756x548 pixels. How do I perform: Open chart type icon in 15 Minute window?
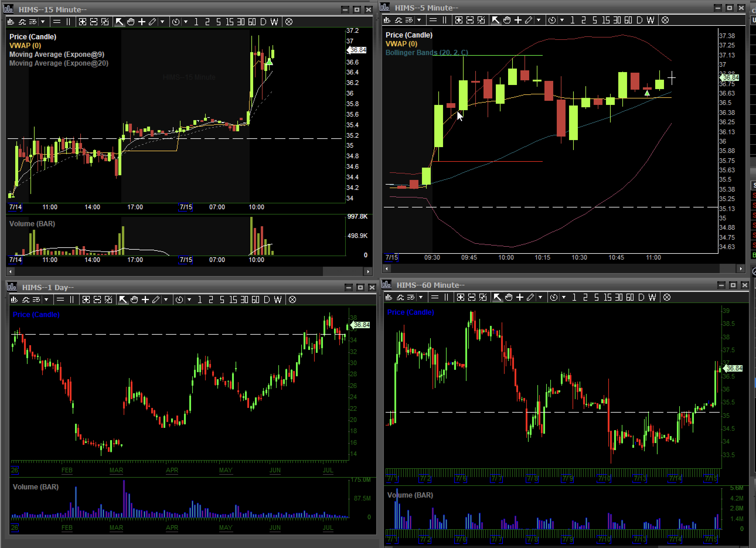click(11, 22)
